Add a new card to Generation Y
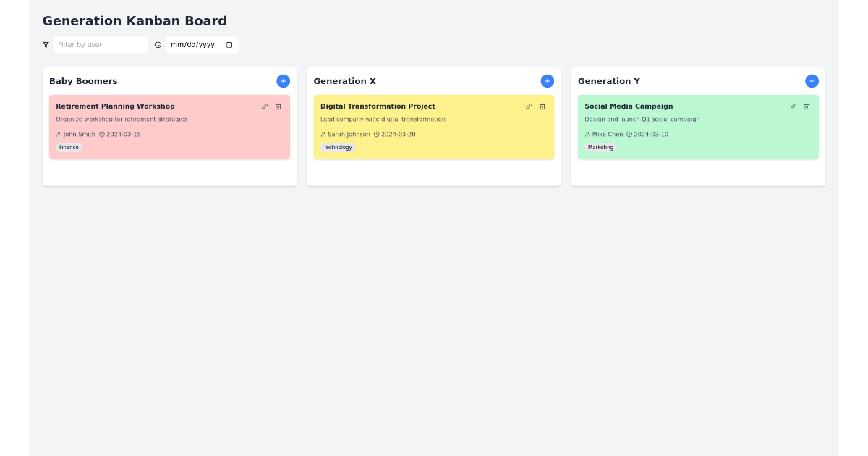The image size is (868, 456). click(x=812, y=81)
